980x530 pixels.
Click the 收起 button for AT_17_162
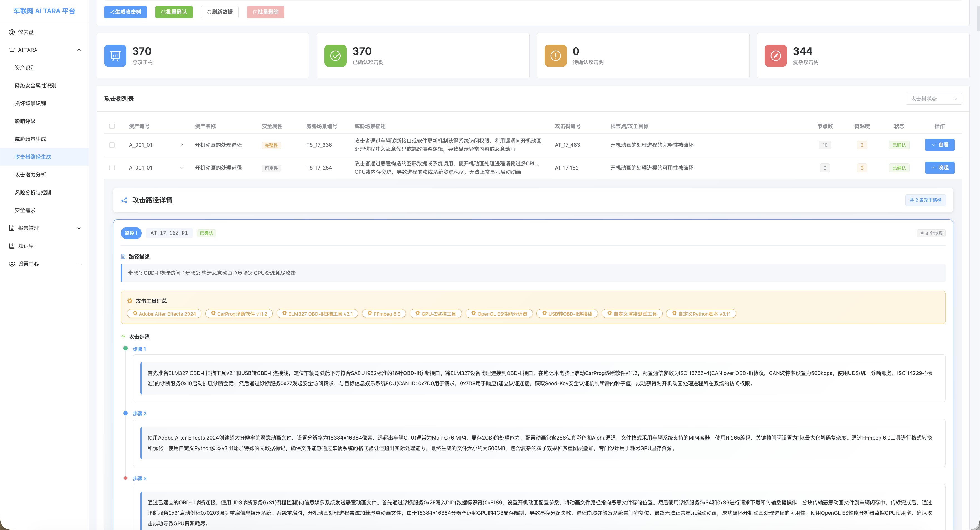939,168
